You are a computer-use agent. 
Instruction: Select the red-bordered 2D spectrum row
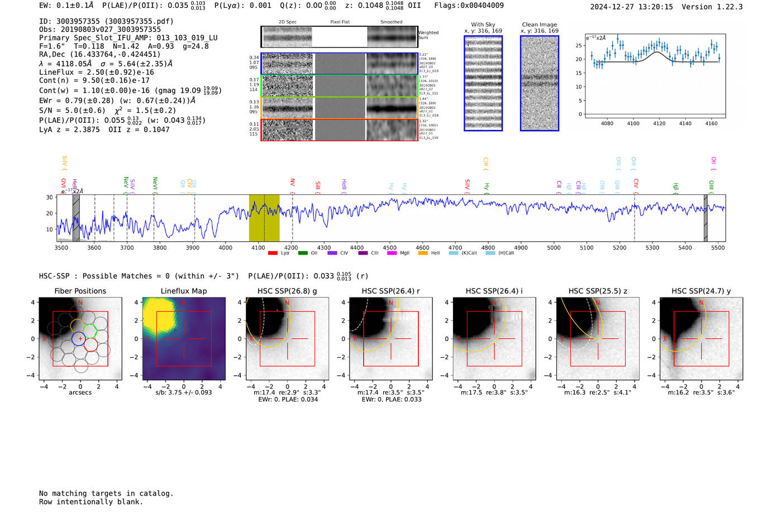(x=339, y=130)
